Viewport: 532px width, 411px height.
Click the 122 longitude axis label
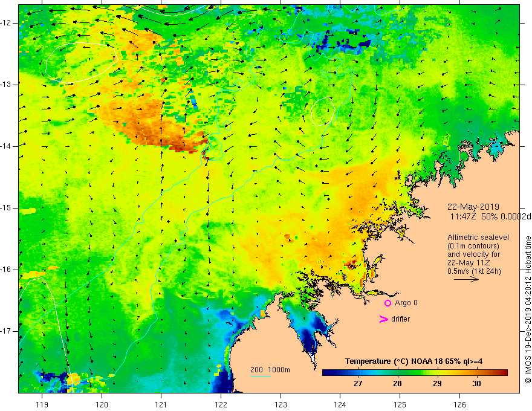[x=221, y=404]
